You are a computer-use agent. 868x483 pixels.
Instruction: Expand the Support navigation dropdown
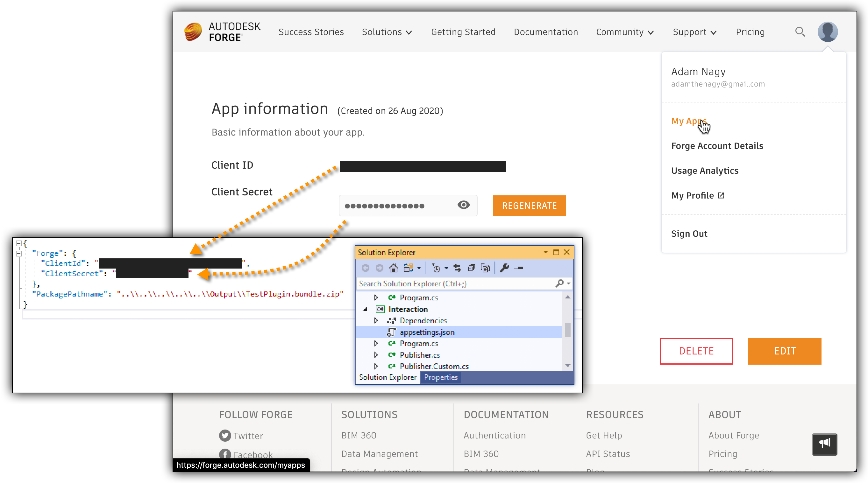(694, 32)
